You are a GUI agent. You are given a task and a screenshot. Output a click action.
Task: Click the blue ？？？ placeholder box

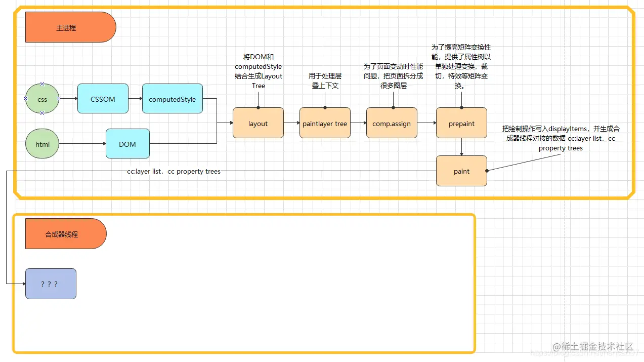pyautogui.click(x=51, y=284)
